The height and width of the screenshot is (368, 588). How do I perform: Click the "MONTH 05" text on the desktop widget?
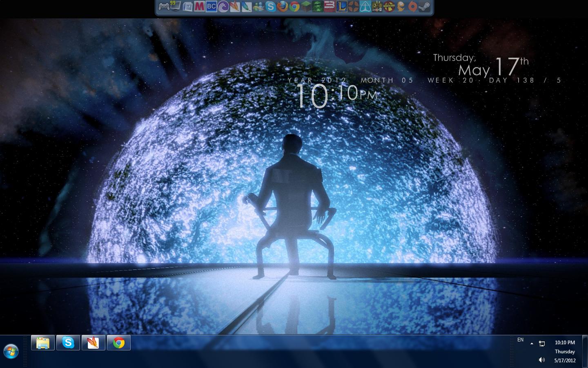click(x=387, y=80)
